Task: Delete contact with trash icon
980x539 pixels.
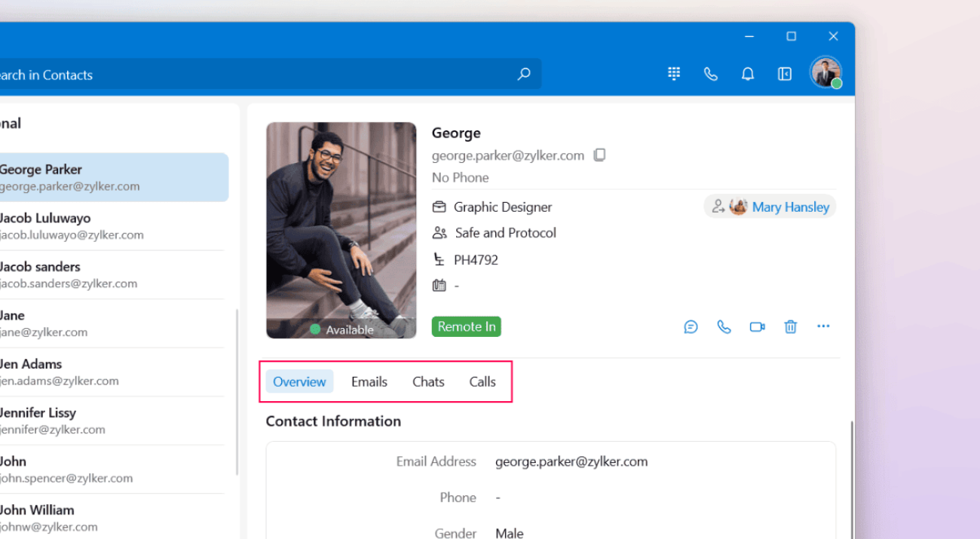Action: [790, 326]
